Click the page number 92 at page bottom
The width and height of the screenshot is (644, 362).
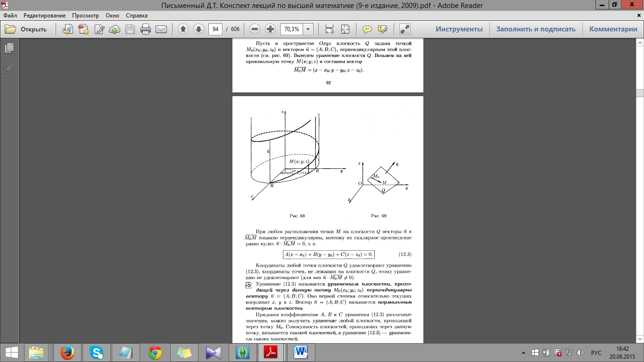point(328,83)
